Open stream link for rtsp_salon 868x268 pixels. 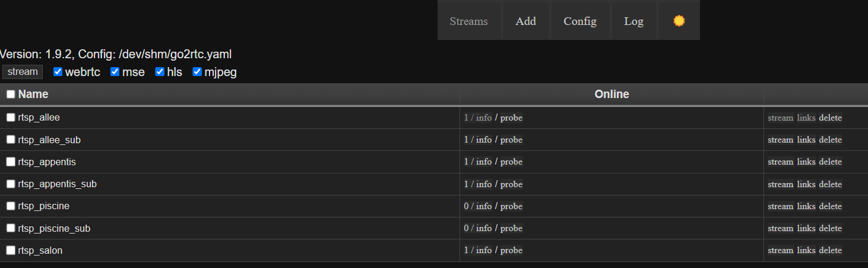point(780,250)
